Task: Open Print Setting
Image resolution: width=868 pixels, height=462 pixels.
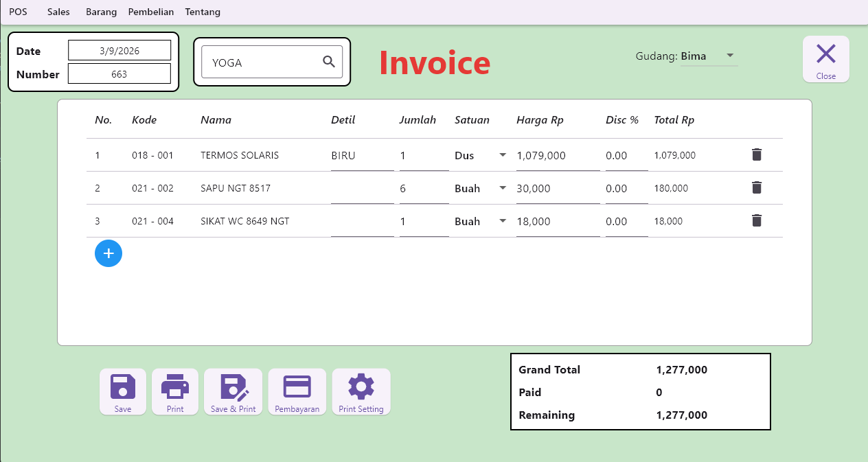Action: 361,392
